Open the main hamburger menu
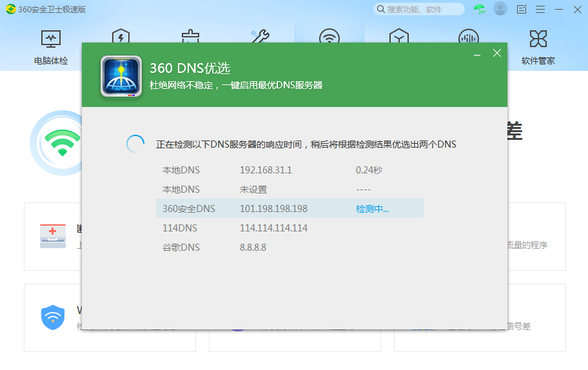The image size is (588, 370). (x=540, y=10)
